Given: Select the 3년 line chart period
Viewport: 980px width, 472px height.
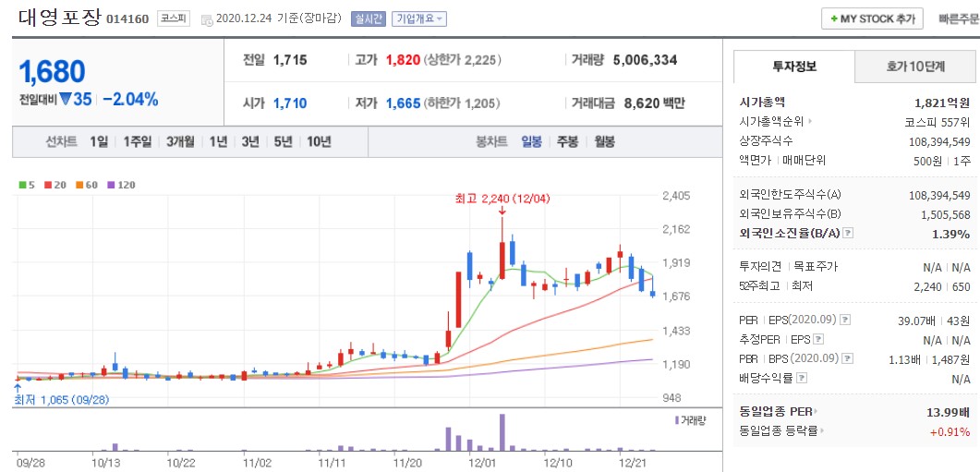Looking at the screenshot, I should (x=250, y=142).
